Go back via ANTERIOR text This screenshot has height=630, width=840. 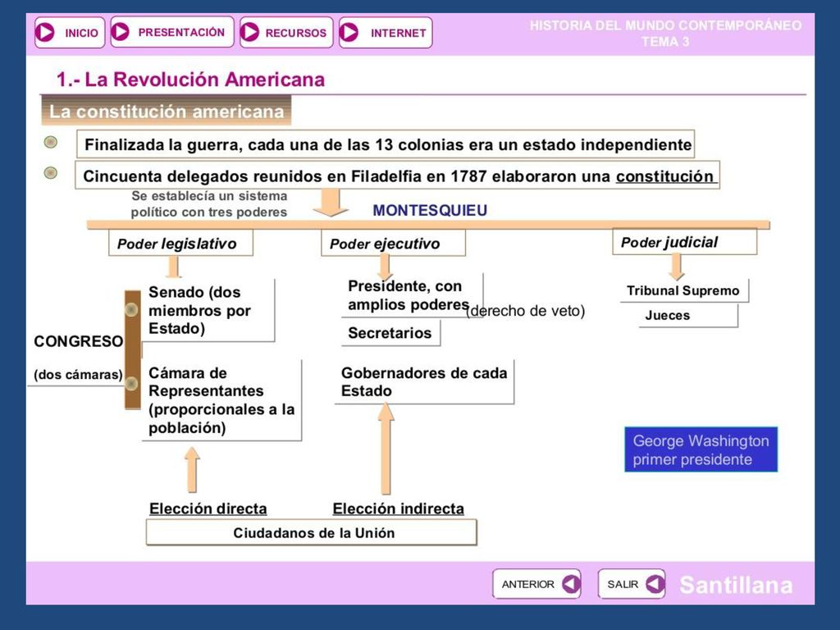click(527, 584)
